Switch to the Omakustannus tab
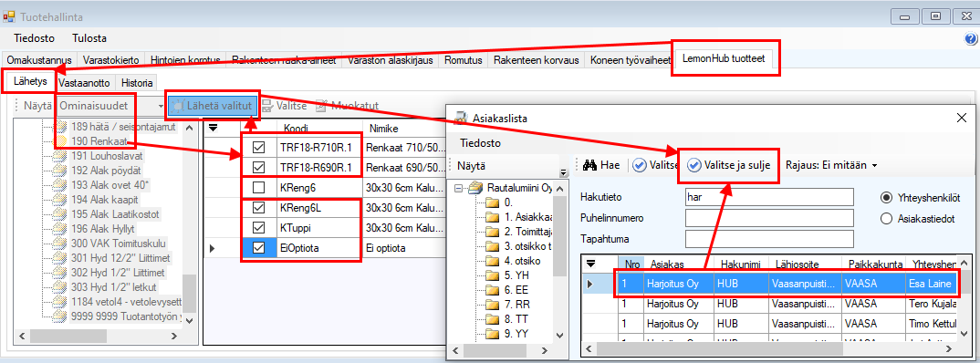The width and height of the screenshot is (980, 363). 40,60
